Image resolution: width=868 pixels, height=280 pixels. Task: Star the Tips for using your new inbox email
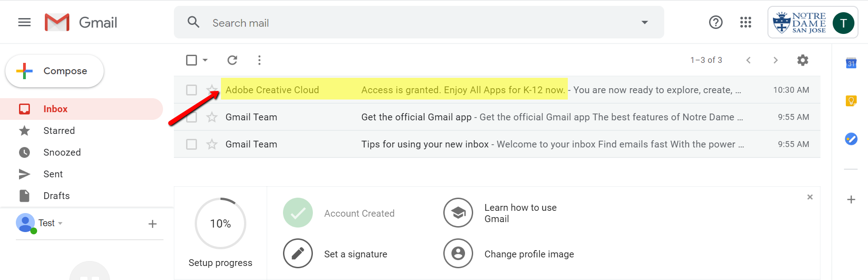(x=212, y=144)
